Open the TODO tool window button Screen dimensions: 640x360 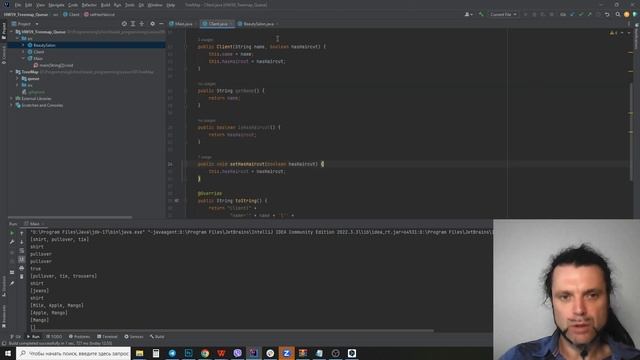point(54,336)
